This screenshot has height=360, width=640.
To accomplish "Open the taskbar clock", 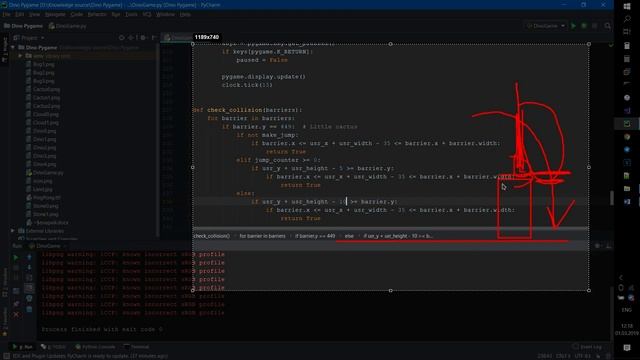I will (627, 329).
